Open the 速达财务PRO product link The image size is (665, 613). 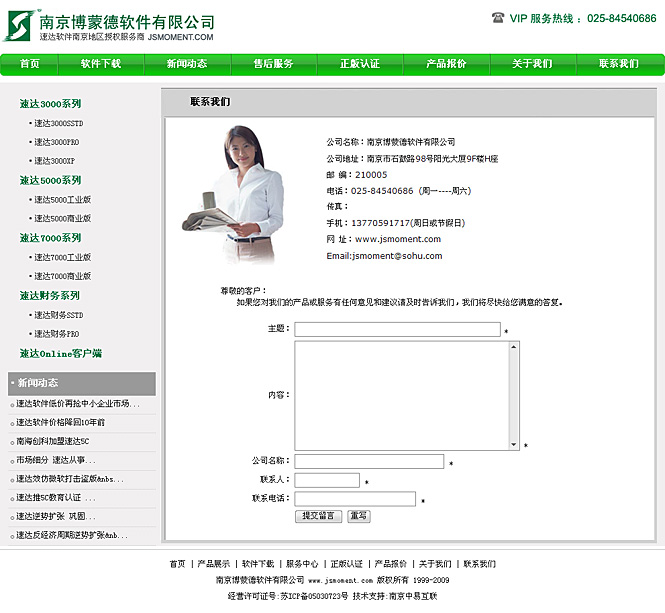[x=56, y=334]
